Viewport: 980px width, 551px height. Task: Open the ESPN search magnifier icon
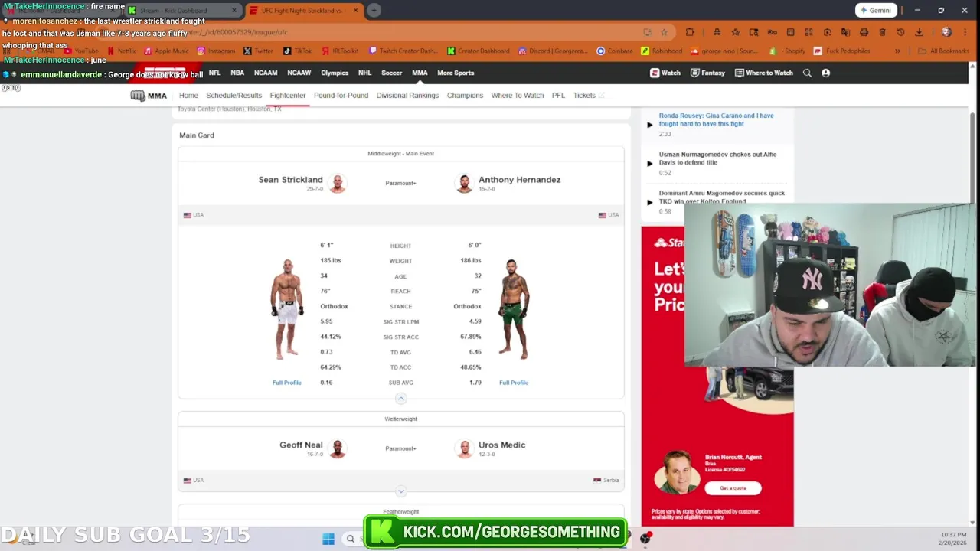pyautogui.click(x=807, y=73)
